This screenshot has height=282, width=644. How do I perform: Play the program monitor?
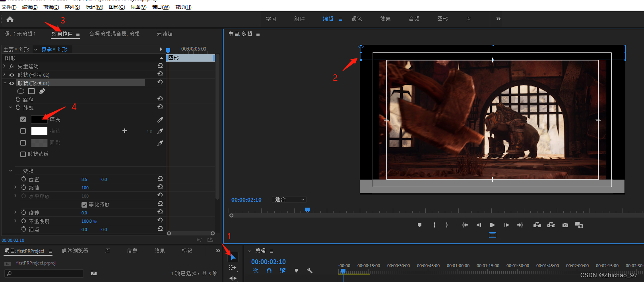(493, 225)
